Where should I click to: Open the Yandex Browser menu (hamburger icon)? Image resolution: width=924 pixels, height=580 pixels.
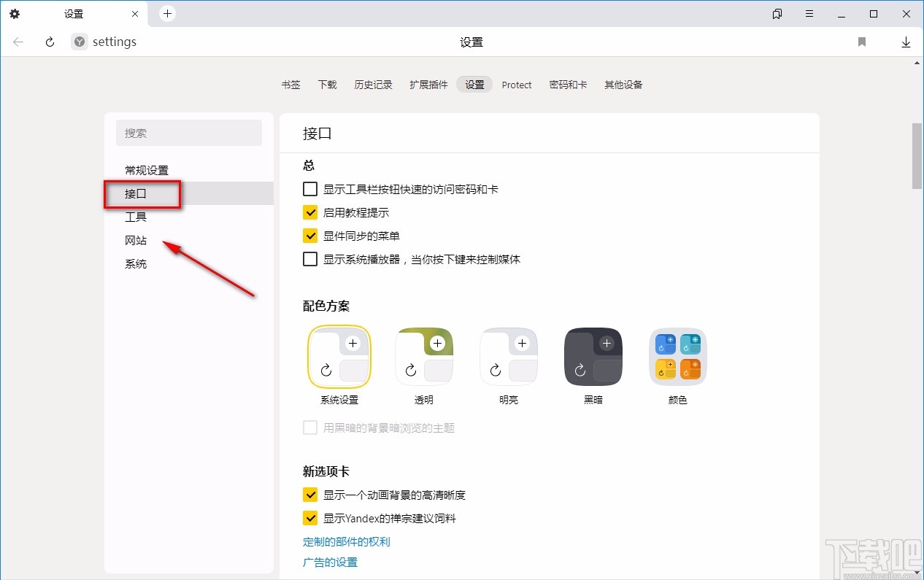809,13
